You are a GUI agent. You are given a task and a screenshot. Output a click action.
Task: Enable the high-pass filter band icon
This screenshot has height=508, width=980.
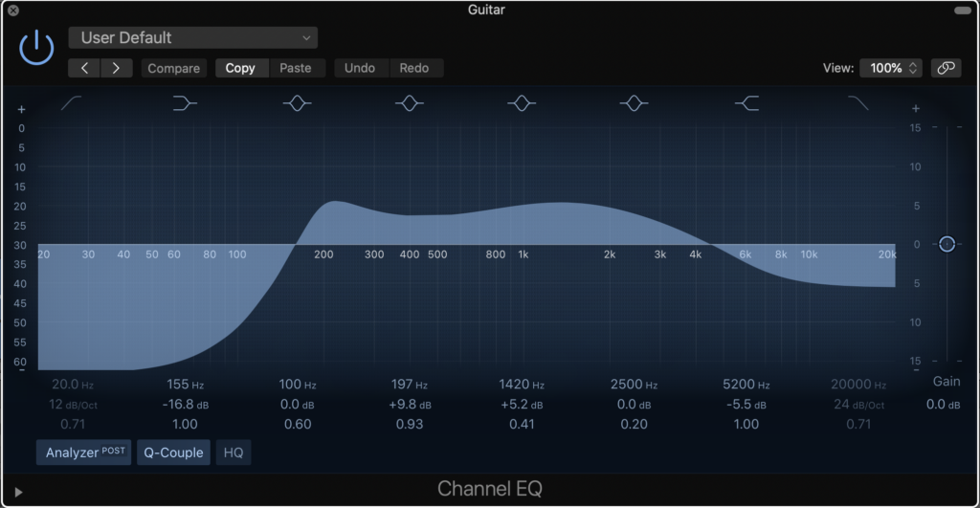coord(72,103)
